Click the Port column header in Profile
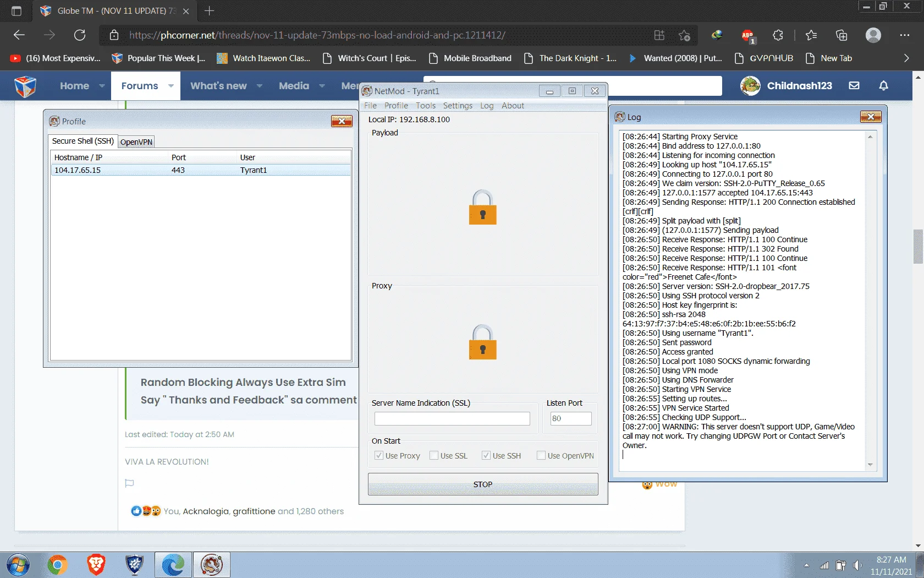The width and height of the screenshot is (924, 578). [202, 157]
